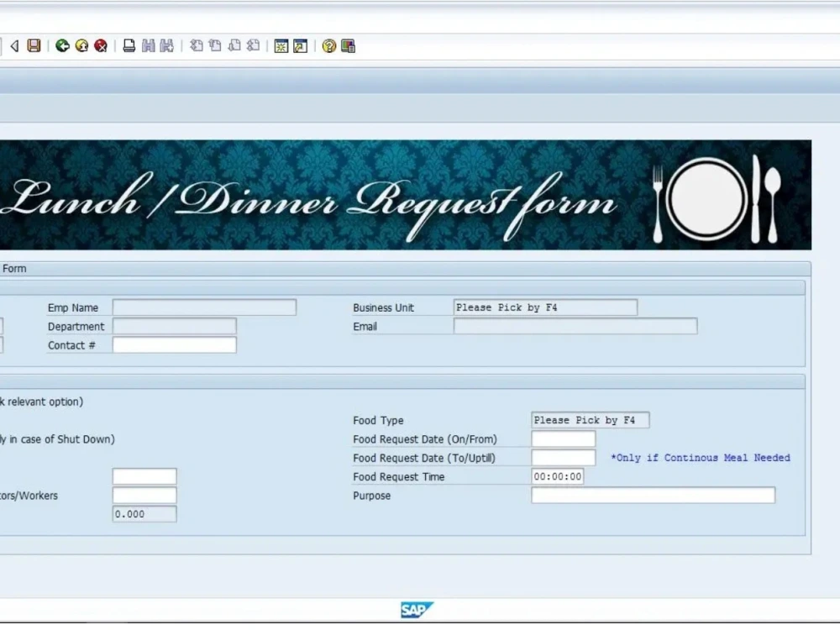Click the yellow Help question mark icon

pyautogui.click(x=329, y=46)
